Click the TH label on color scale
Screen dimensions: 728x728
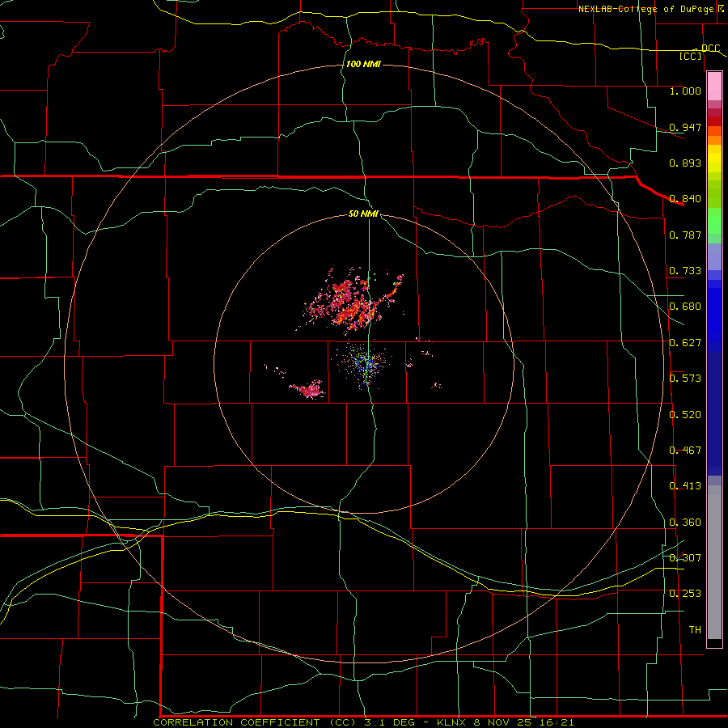point(695,630)
